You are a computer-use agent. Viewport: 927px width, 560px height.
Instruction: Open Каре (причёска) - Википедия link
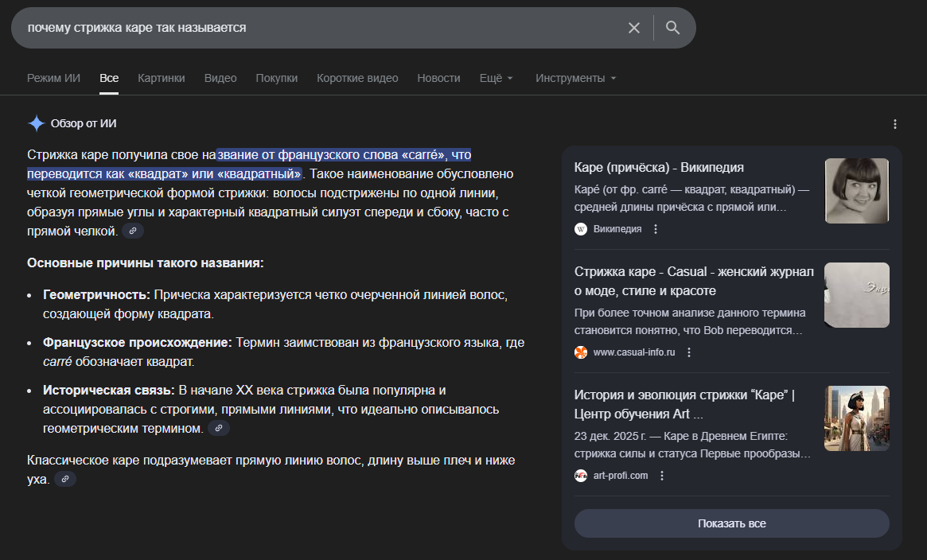pyautogui.click(x=659, y=167)
